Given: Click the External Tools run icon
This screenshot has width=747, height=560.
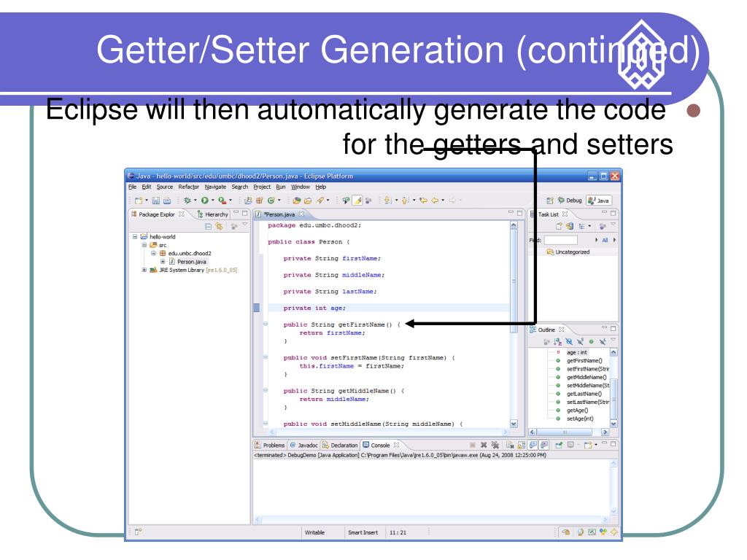Looking at the screenshot, I should 222,201.
